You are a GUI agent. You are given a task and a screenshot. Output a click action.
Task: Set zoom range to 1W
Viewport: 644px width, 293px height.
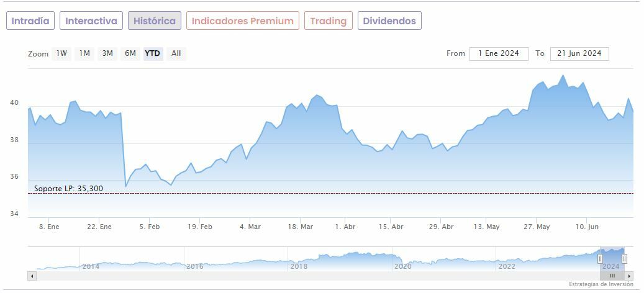point(61,53)
